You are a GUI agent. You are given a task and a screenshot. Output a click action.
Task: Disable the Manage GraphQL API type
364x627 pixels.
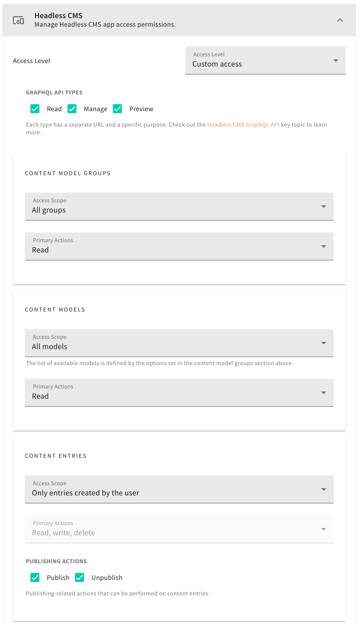pos(72,109)
